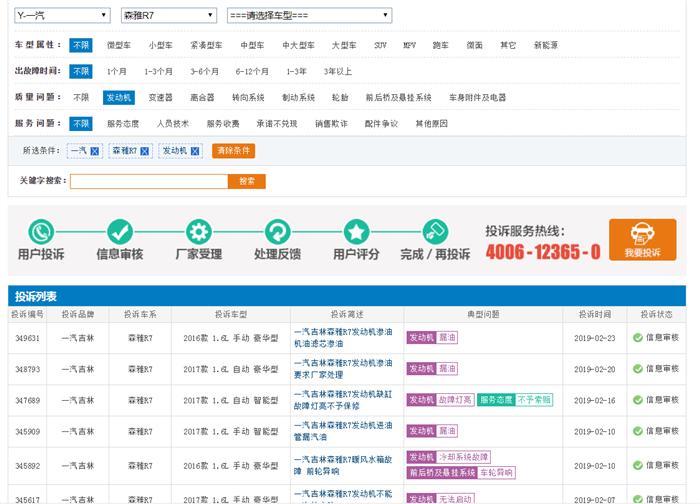Select the 发动机 quality filter
Image resolution: width=700 pixels, height=504 pixels.
119,97
